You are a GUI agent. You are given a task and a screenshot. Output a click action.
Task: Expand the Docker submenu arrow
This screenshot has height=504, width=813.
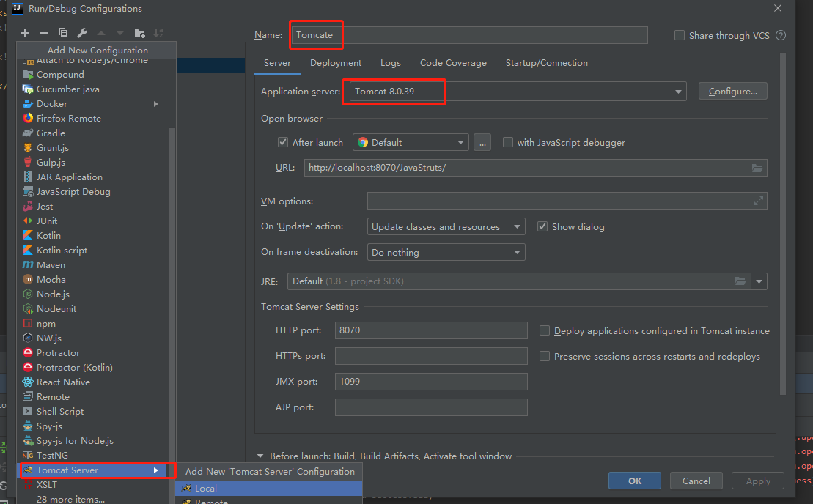pyautogui.click(x=155, y=104)
